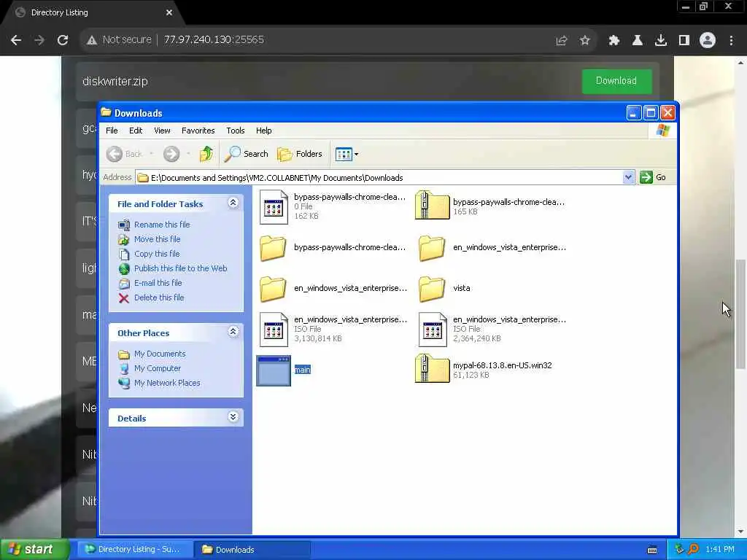Image resolution: width=747 pixels, height=560 pixels.
Task: Click Rename this file link
Action: 162,225
